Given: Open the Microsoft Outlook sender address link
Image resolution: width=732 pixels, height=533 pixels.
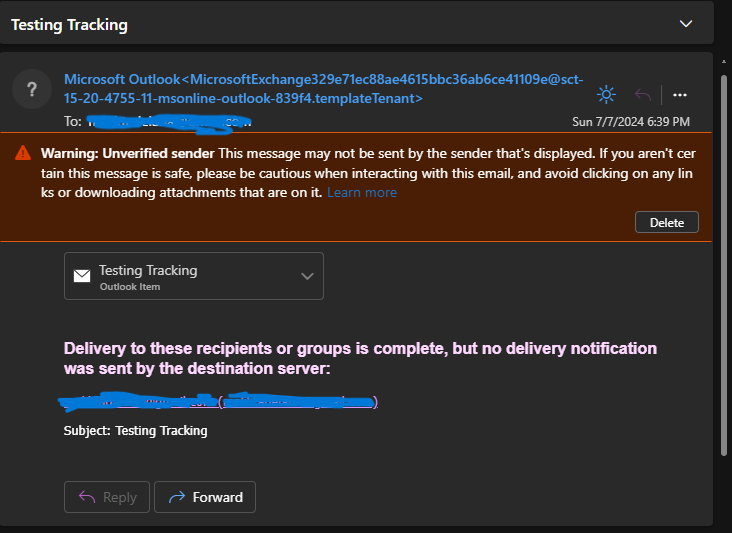Looking at the screenshot, I should point(324,89).
